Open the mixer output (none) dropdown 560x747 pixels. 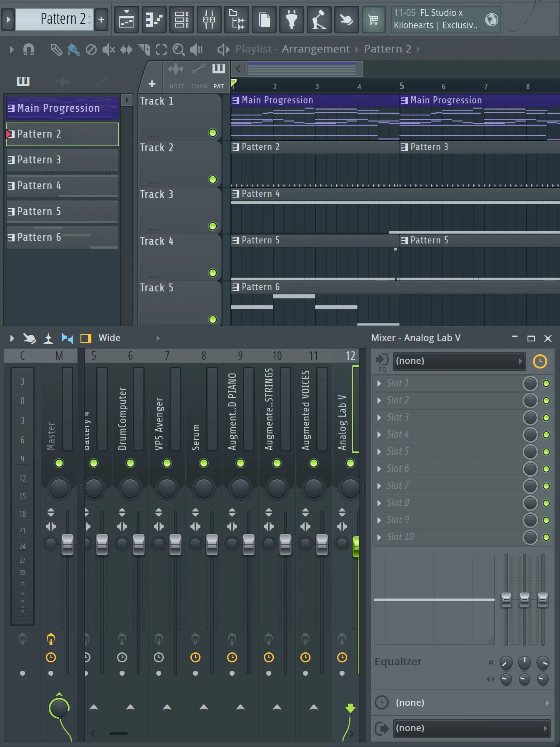coord(471,728)
